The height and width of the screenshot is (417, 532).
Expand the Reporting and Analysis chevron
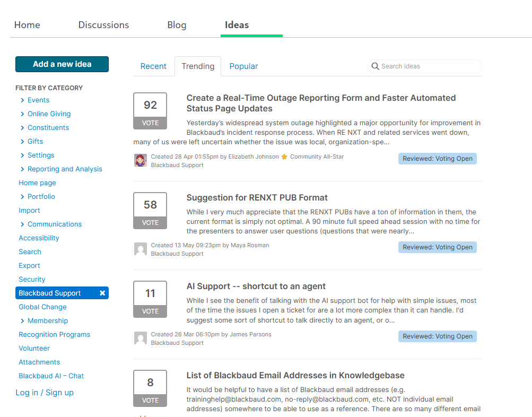pos(22,169)
